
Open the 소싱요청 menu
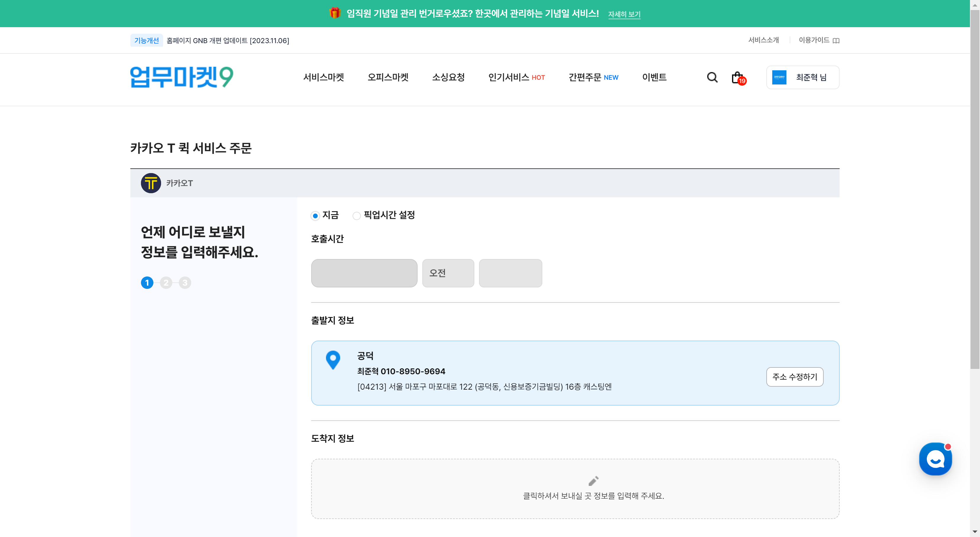pos(448,77)
